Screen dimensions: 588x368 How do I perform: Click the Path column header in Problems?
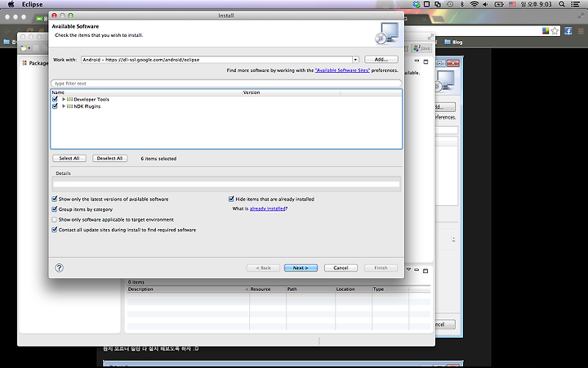(310, 289)
